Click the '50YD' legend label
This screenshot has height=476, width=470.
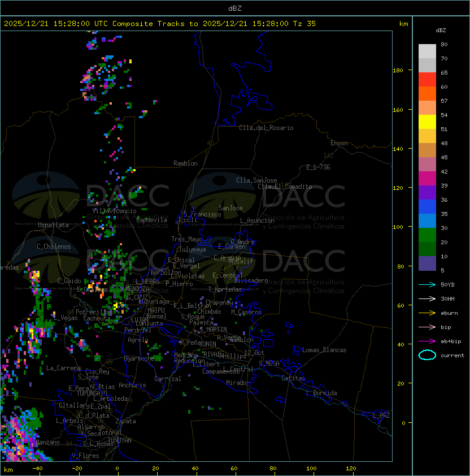tap(447, 284)
